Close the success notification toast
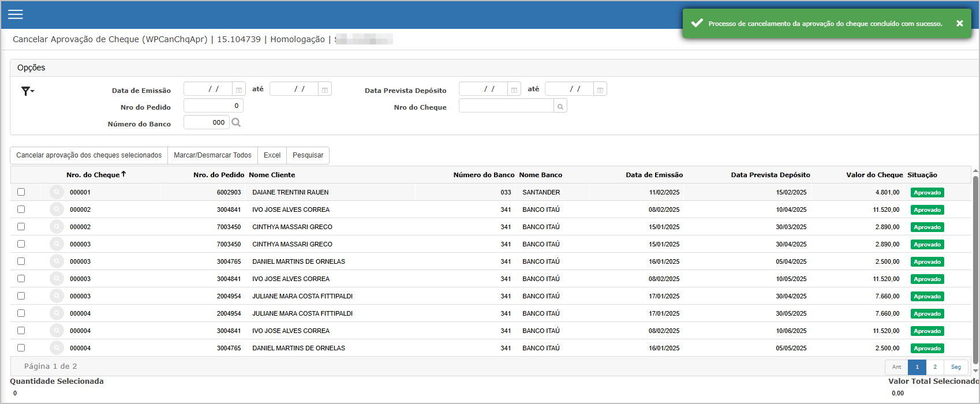 (x=959, y=24)
